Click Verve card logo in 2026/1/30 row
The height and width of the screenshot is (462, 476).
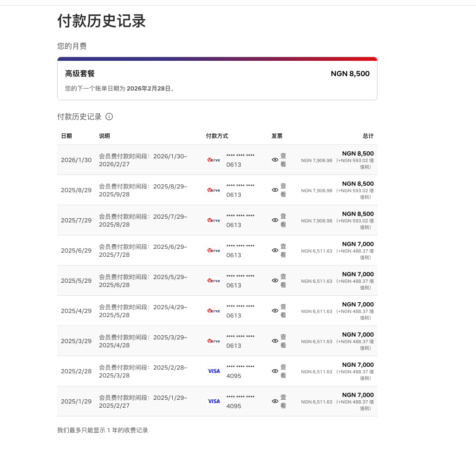tap(214, 160)
